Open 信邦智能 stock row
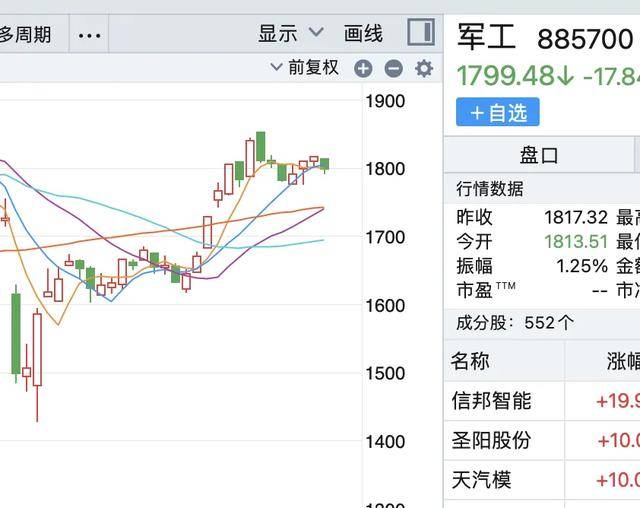 (x=492, y=401)
